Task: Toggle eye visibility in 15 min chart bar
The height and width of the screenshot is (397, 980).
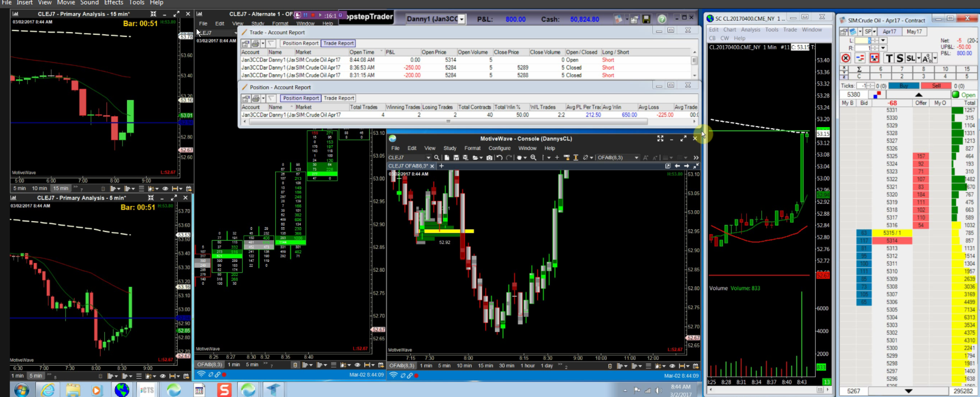Action: pyautogui.click(x=165, y=189)
